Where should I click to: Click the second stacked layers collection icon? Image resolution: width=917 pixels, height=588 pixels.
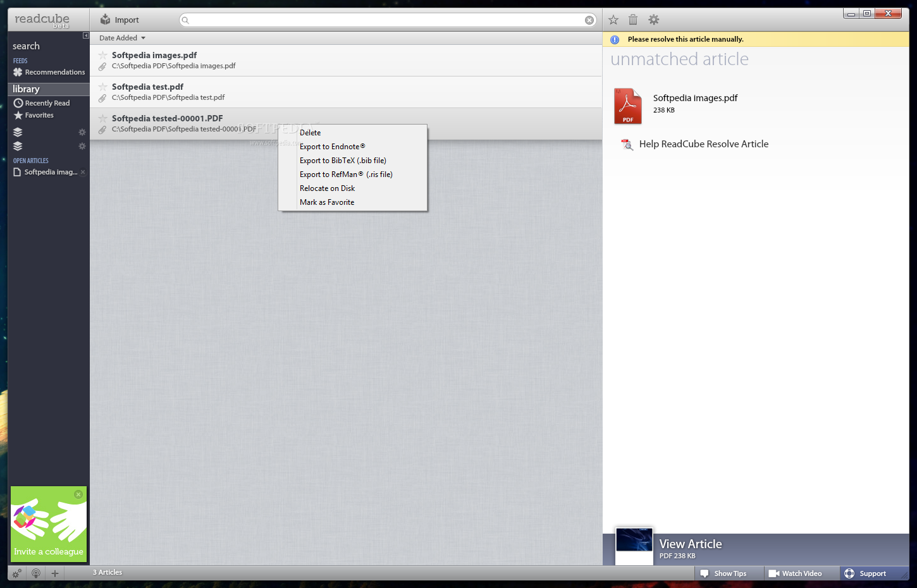18,146
